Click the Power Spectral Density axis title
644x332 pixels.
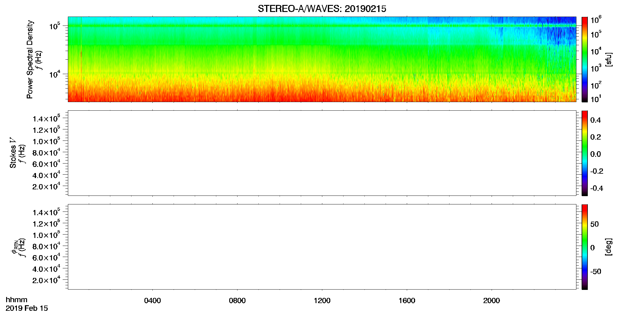[x=30, y=59]
